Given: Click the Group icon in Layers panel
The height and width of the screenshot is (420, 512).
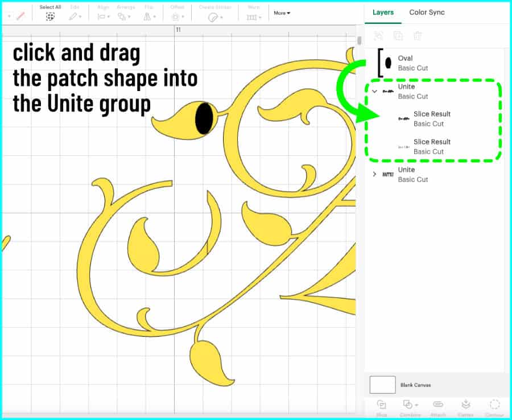Looking at the screenshot, I should [x=378, y=36].
